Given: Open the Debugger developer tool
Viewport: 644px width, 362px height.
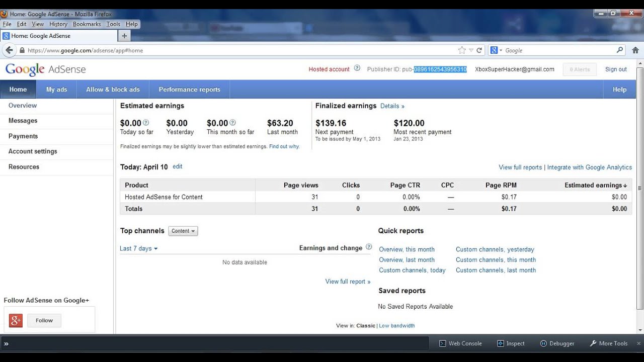Looking at the screenshot, I should tap(557, 343).
